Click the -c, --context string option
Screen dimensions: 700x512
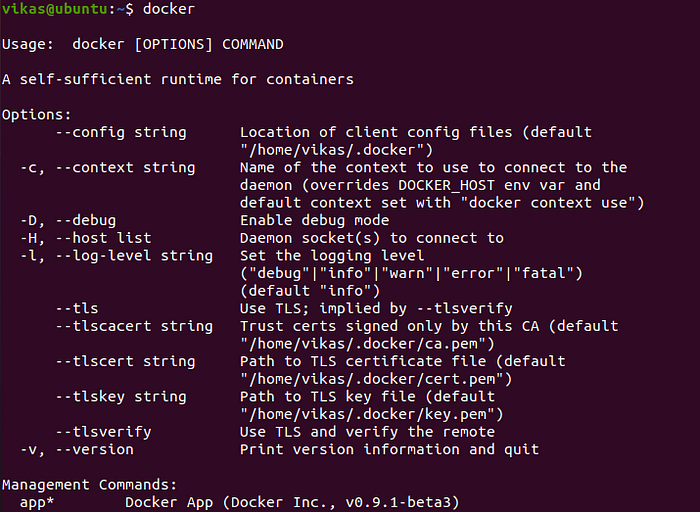pos(108,167)
